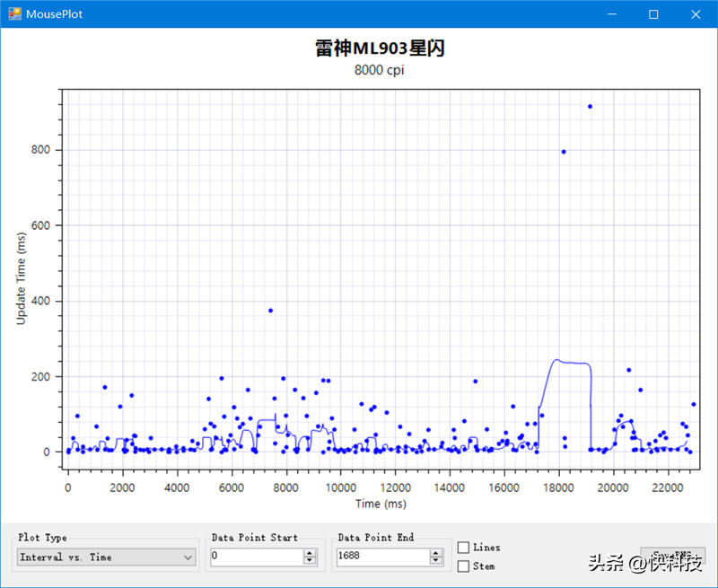Image resolution: width=718 pixels, height=588 pixels.
Task: Click the "600" tick label on vertical axis
Action: [40, 225]
